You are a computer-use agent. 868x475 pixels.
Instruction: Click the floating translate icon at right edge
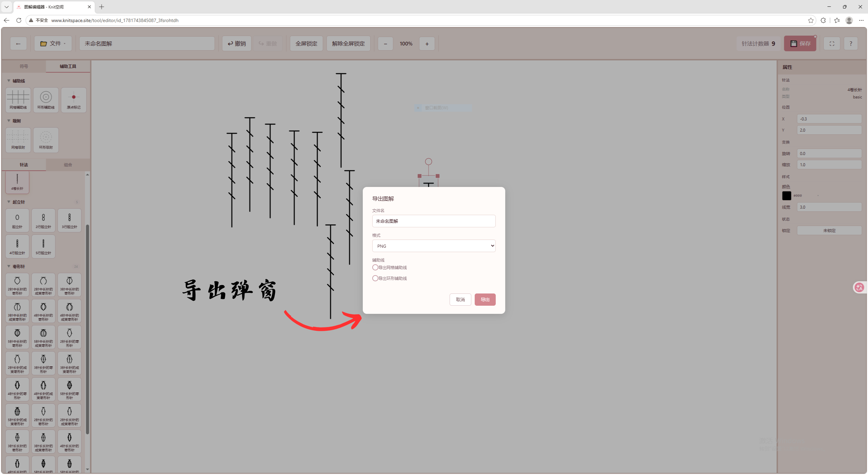coord(860,287)
